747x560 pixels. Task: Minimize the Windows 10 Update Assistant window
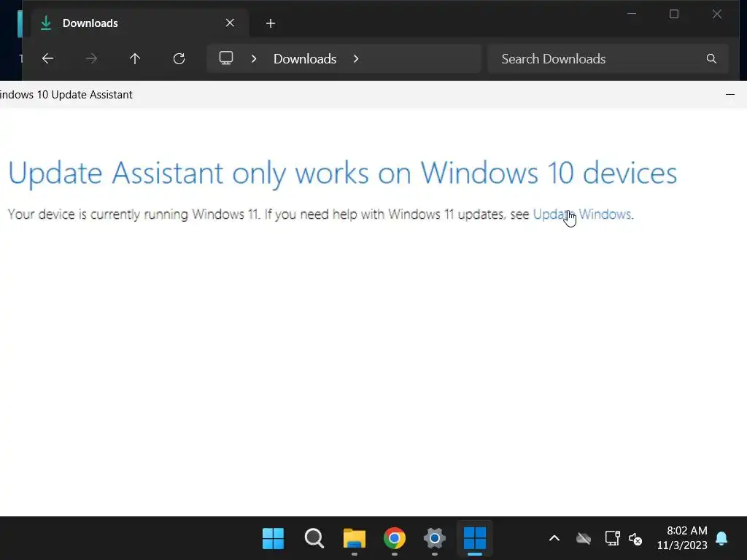(729, 94)
